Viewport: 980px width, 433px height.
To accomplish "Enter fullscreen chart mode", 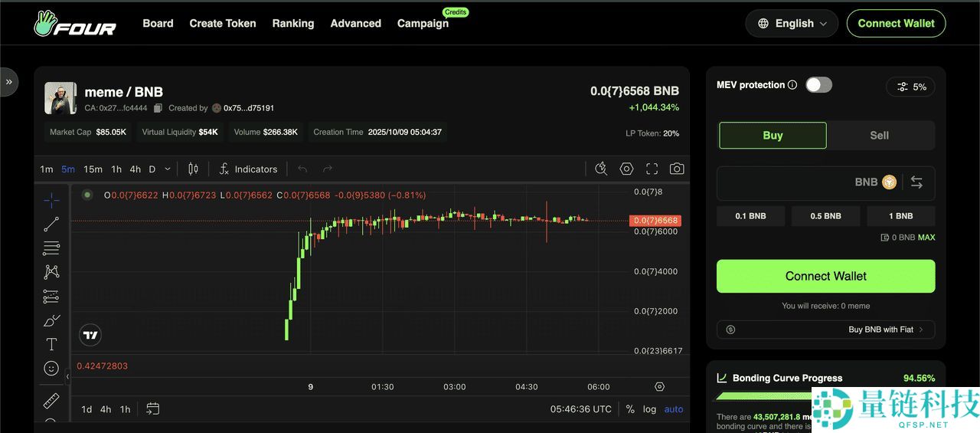I will tap(652, 169).
